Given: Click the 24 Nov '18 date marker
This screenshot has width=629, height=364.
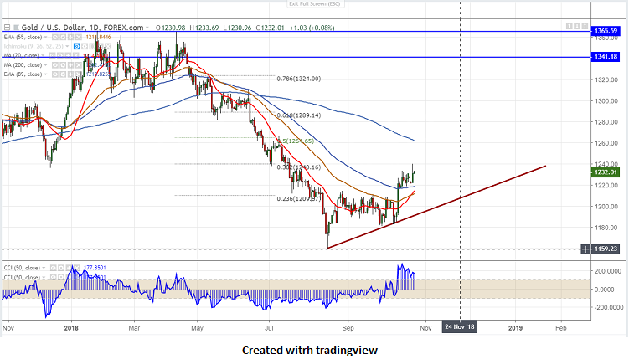Looking at the screenshot, I should point(459,326).
